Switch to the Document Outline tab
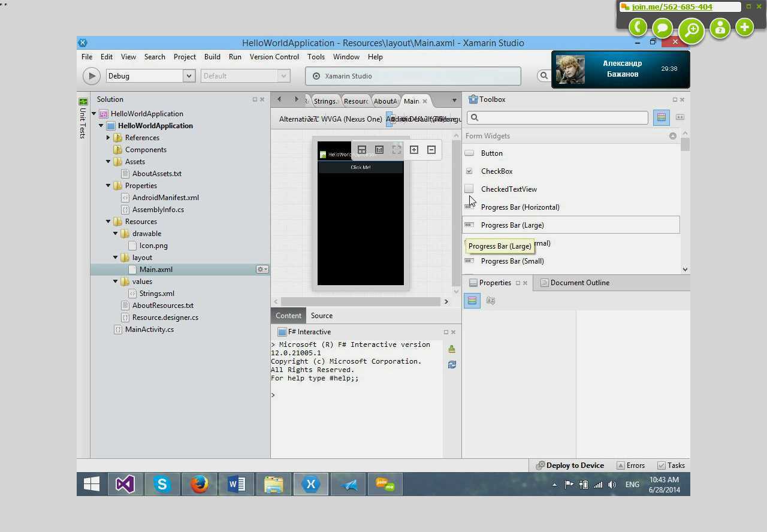Image resolution: width=767 pixels, height=532 pixels. click(575, 283)
